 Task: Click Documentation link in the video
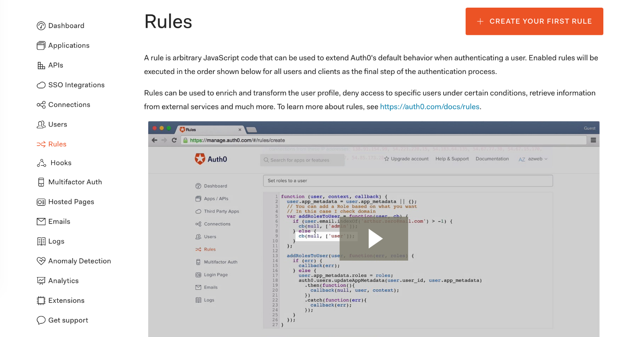[492, 159]
